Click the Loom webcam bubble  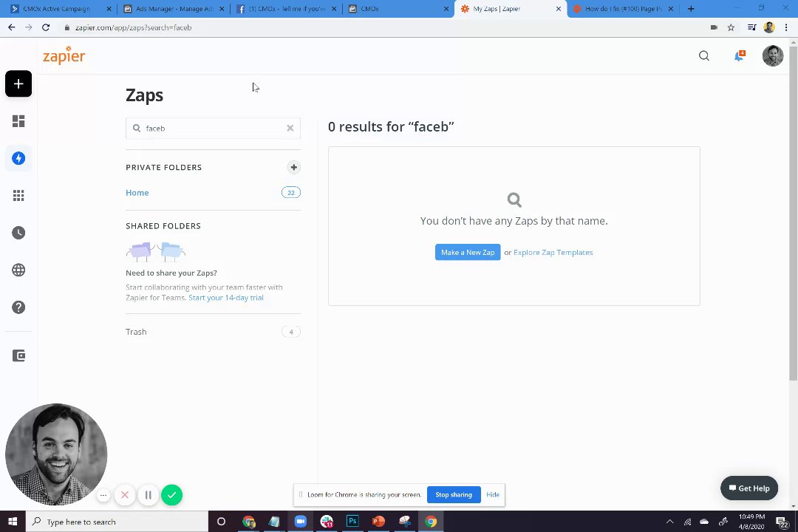coord(56,454)
